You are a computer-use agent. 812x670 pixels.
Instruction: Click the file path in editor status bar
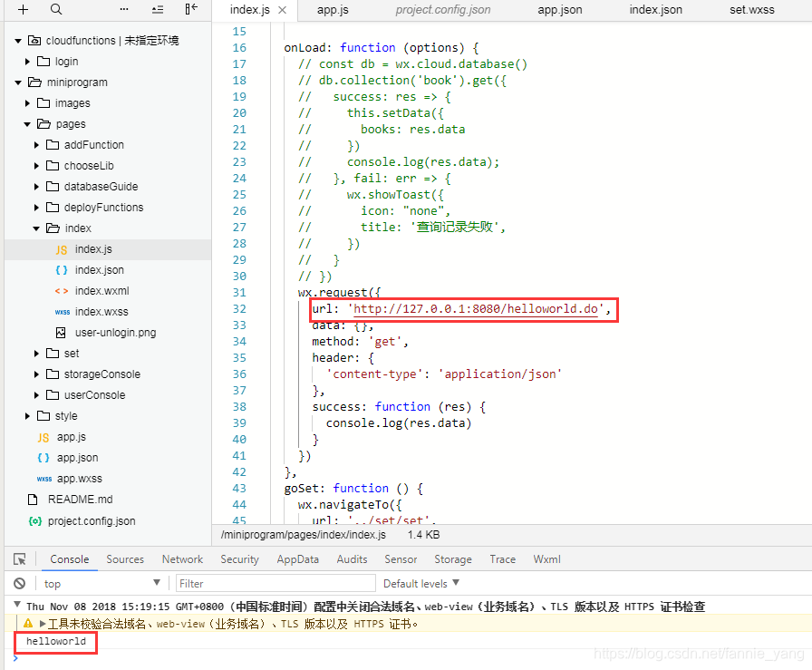click(303, 535)
